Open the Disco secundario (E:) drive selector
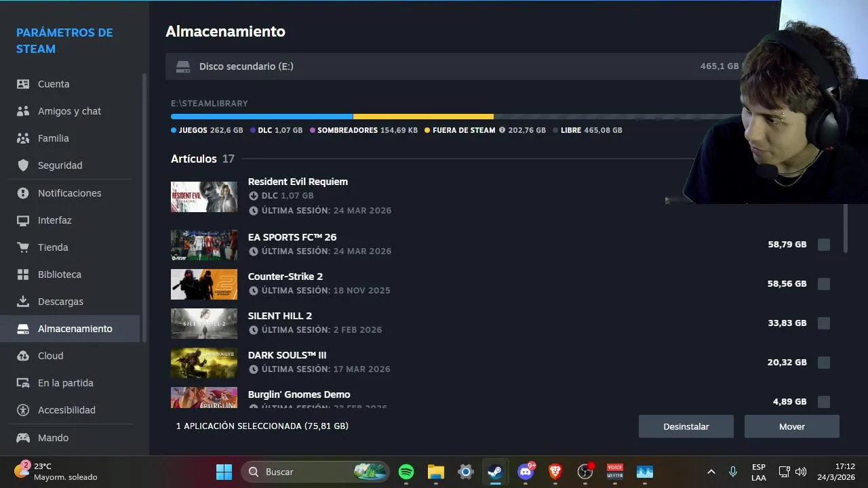 click(x=454, y=66)
